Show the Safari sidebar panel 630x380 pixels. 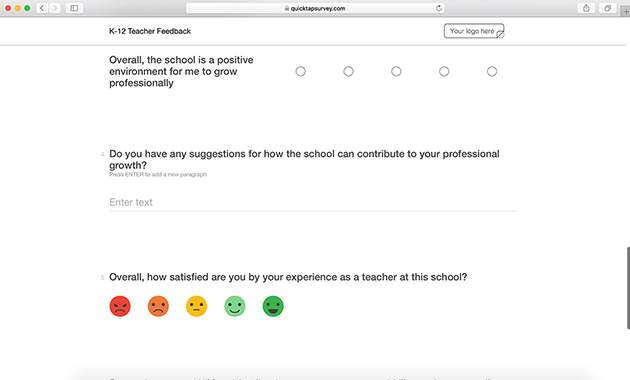pos(74,8)
